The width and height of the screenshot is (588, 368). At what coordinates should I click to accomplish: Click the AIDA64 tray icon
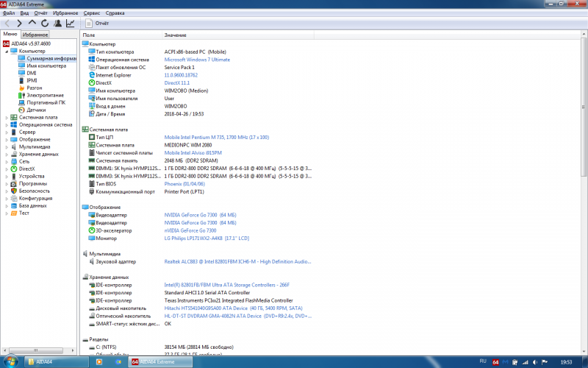495,362
